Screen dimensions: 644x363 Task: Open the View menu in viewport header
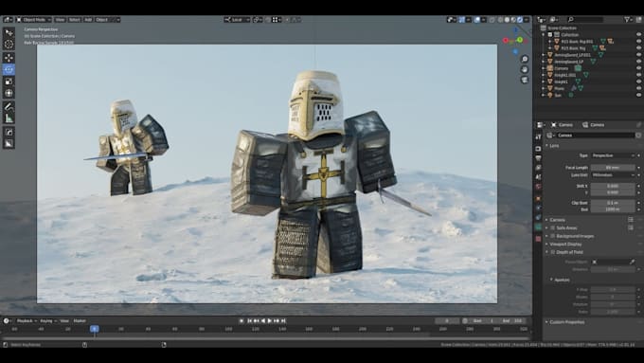tap(60, 19)
